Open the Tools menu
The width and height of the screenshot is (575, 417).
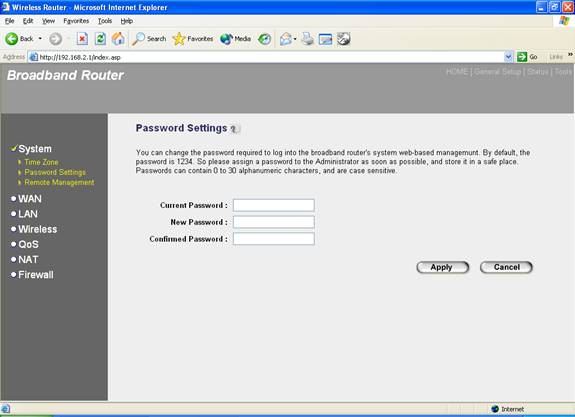click(x=105, y=21)
